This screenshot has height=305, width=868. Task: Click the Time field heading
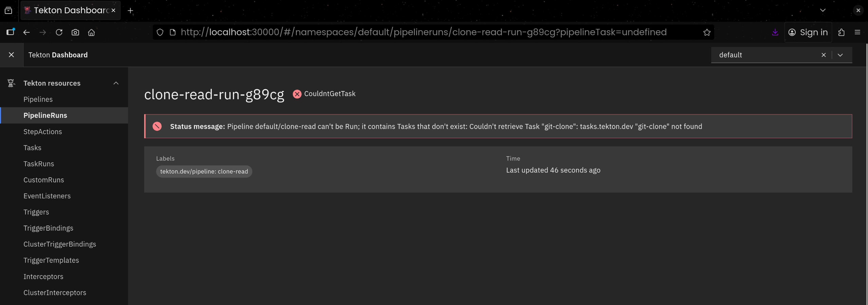click(513, 159)
